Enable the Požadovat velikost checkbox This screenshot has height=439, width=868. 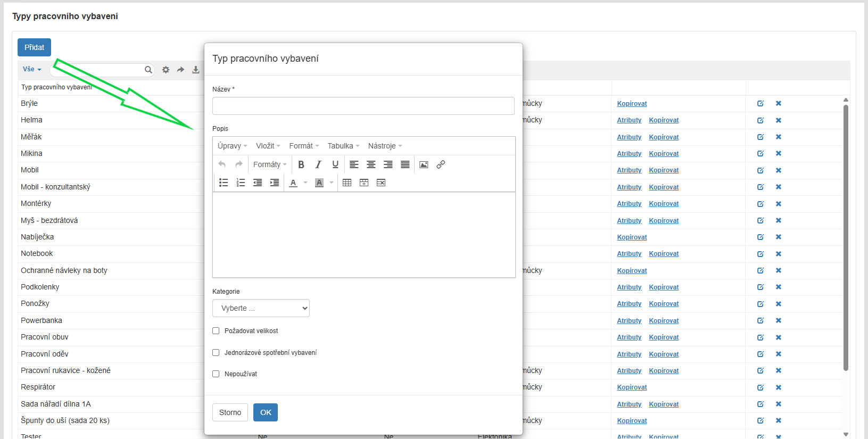pos(216,331)
